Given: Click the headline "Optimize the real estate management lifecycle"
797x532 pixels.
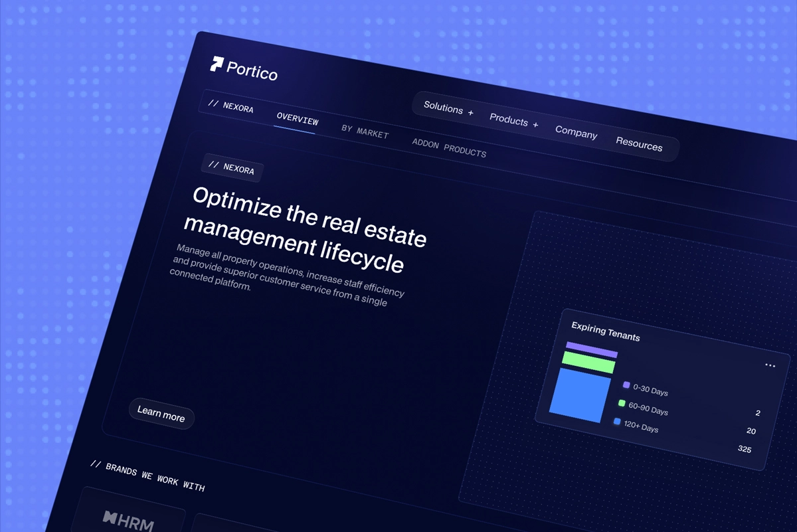Looking at the screenshot, I should (305, 228).
